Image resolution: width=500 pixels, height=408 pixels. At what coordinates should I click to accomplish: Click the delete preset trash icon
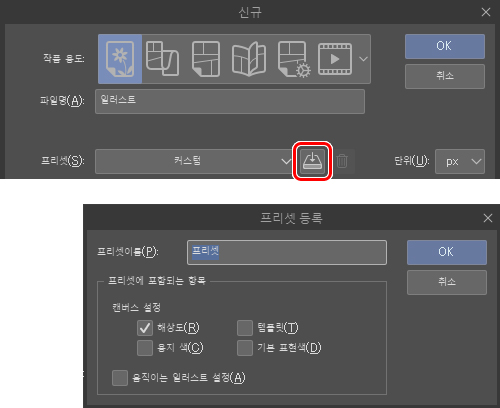tap(342, 161)
